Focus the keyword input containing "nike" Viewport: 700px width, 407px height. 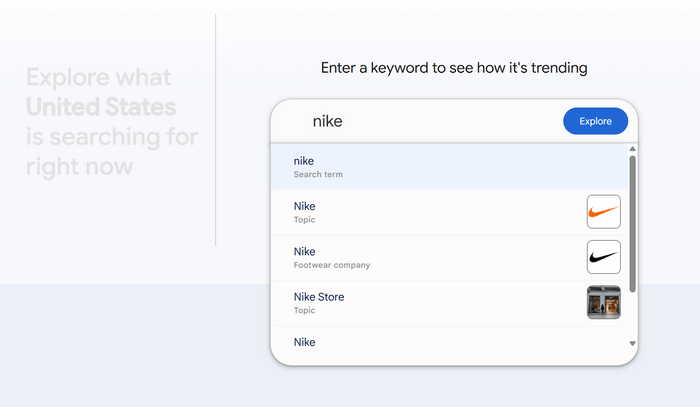[x=429, y=121]
